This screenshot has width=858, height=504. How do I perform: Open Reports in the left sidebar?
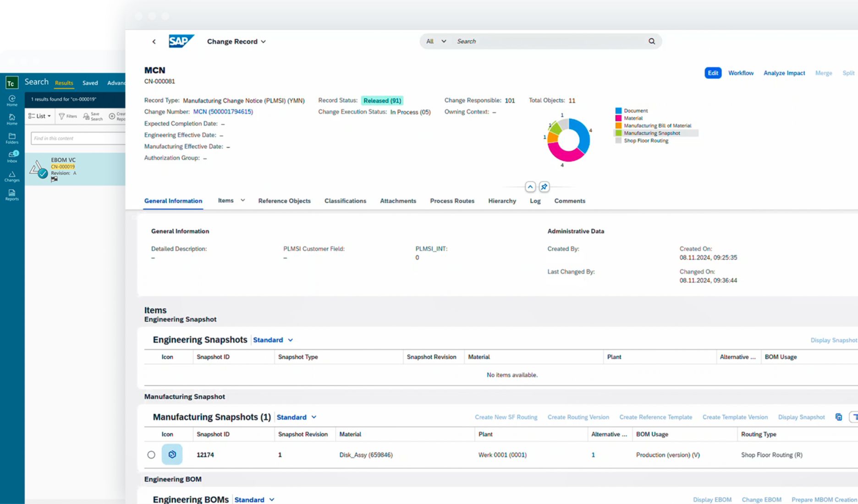[x=12, y=195]
